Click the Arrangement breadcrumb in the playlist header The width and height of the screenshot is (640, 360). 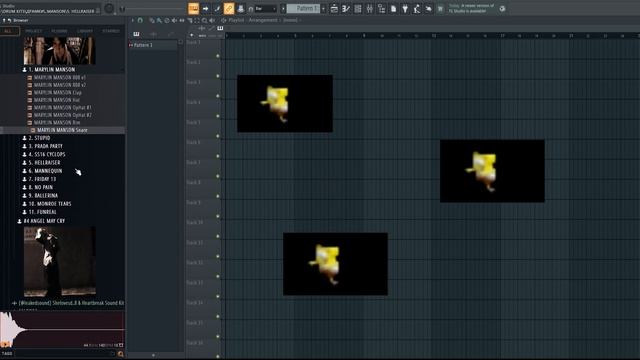pos(263,20)
